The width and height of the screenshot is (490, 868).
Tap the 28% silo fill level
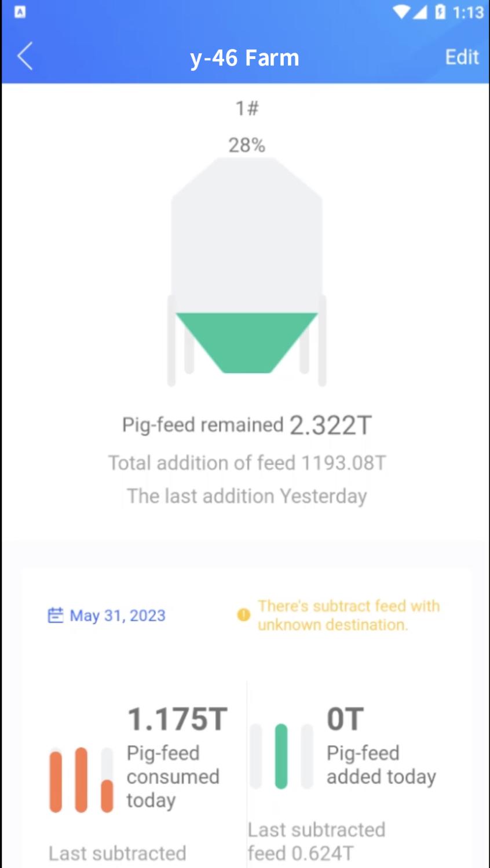coord(247,145)
